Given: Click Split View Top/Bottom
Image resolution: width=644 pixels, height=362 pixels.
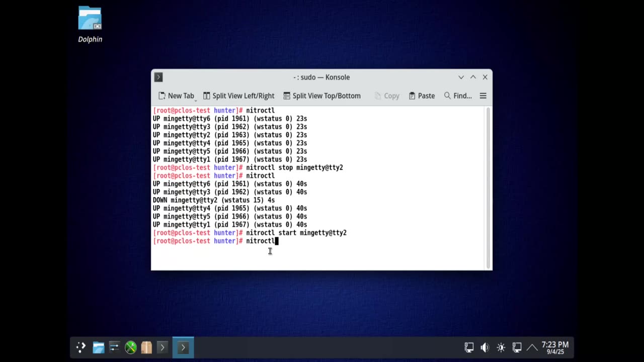Looking at the screenshot, I should pos(322,96).
